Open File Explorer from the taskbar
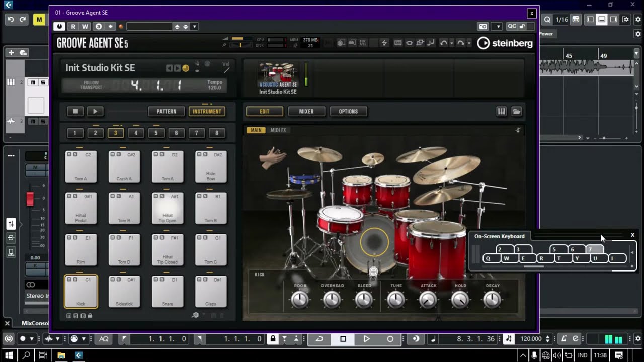Image resolution: width=644 pixels, height=362 pixels. point(61,355)
